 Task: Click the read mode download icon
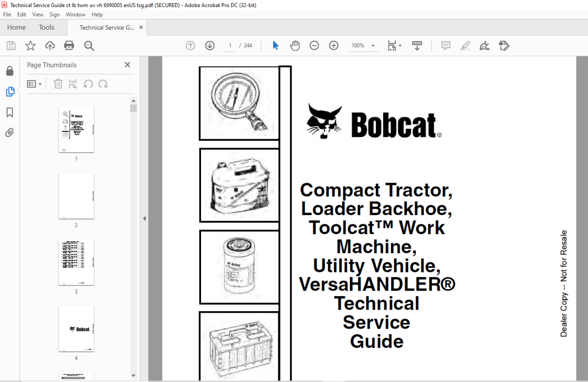(x=417, y=46)
